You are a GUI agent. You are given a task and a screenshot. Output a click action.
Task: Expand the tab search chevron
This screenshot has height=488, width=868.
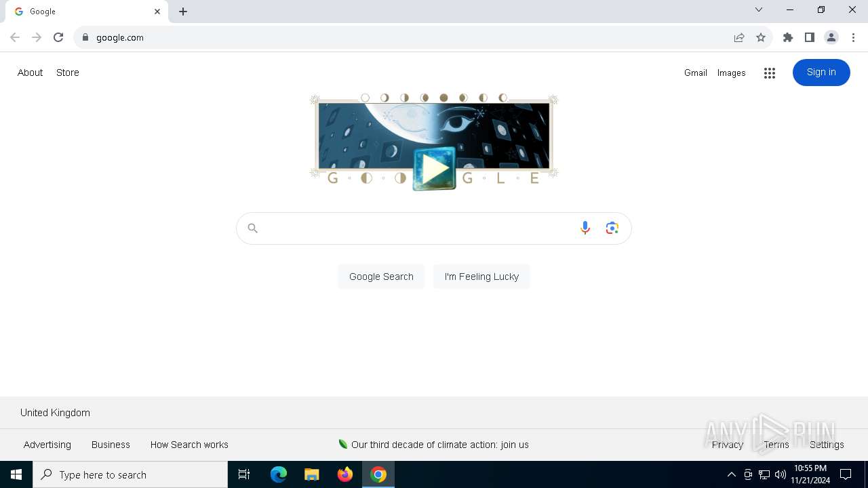click(759, 9)
